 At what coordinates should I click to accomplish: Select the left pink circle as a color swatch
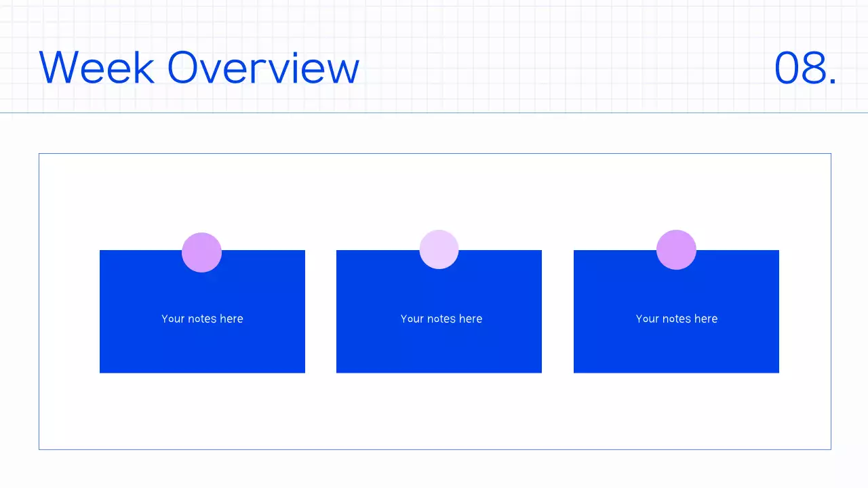click(201, 252)
